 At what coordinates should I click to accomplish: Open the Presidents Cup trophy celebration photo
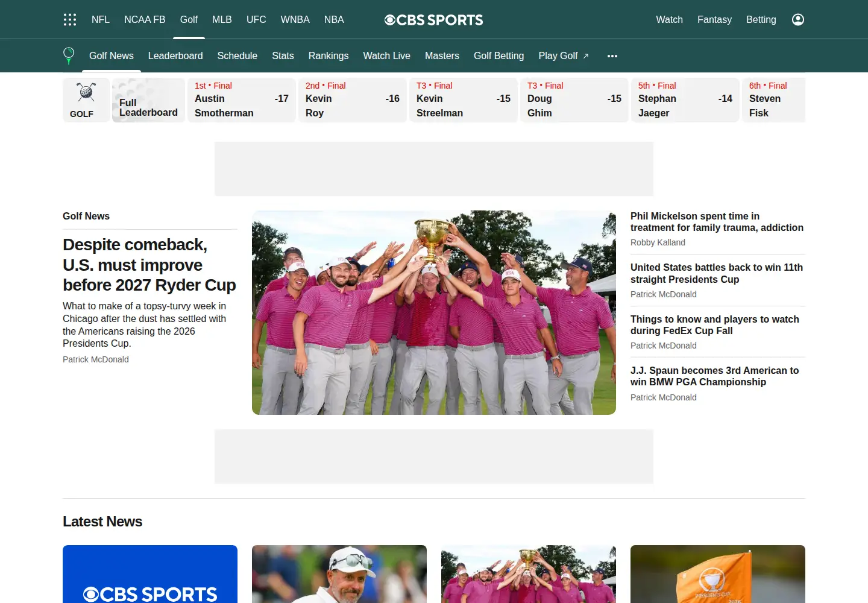coord(434,312)
